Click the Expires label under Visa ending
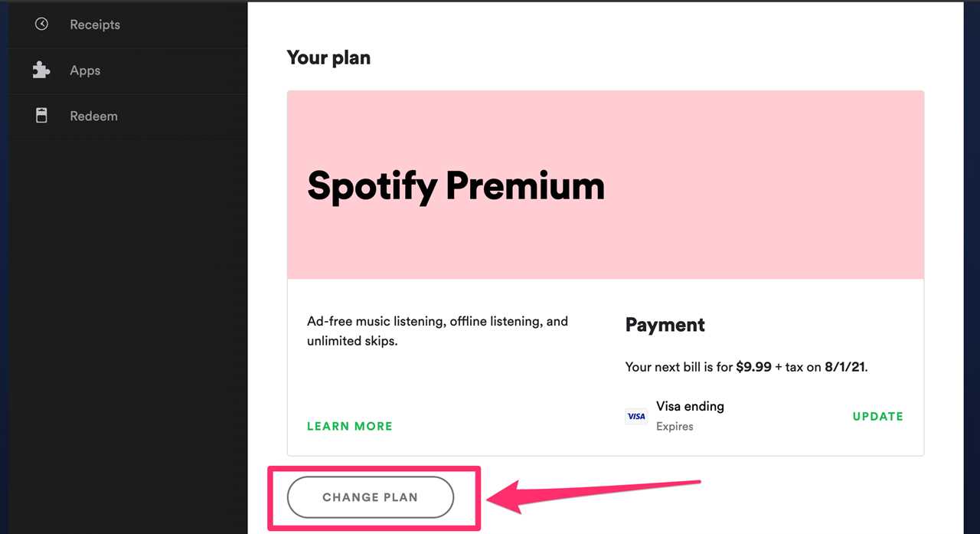The image size is (980, 534). (x=674, y=426)
